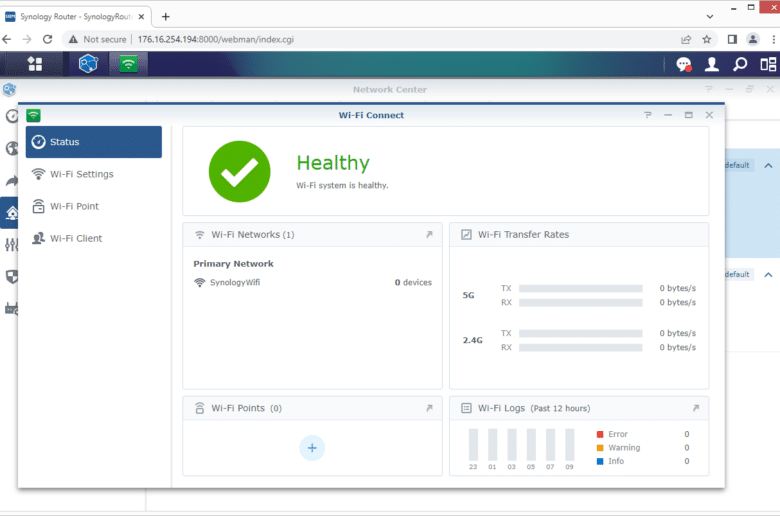This screenshot has height=516, width=780.
Task: Share this page via the share icon
Action: click(x=686, y=39)
